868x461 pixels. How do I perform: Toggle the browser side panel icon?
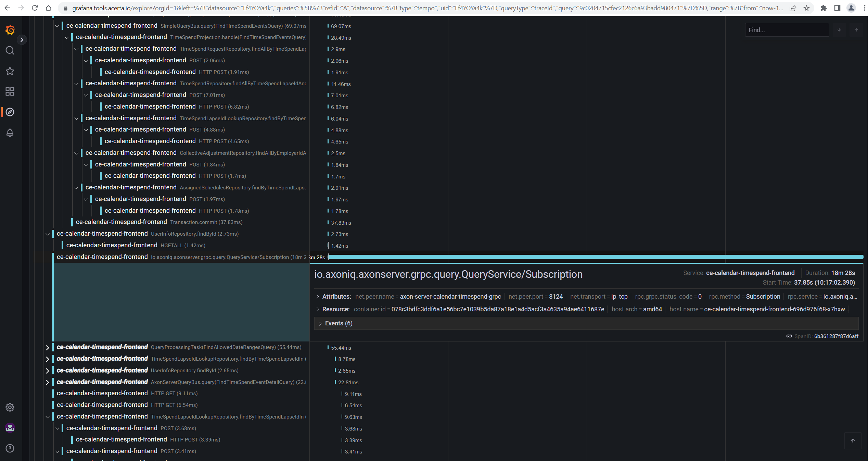point(838,8)
